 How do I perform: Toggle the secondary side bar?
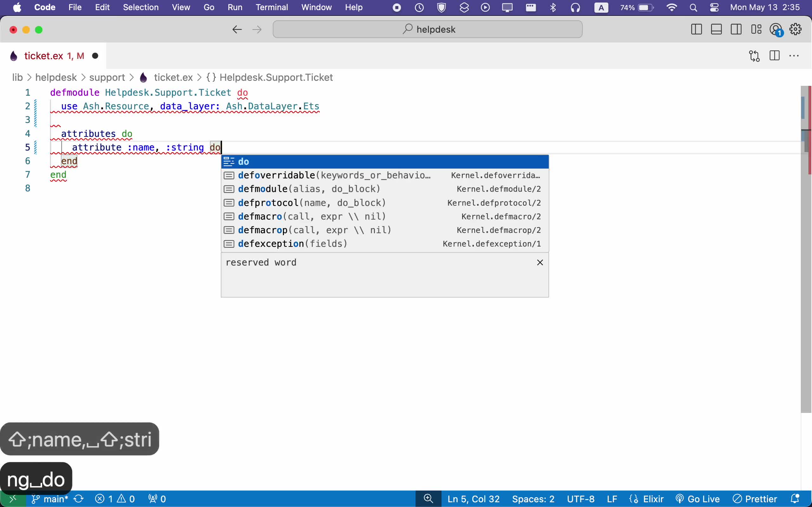[736, 29]
